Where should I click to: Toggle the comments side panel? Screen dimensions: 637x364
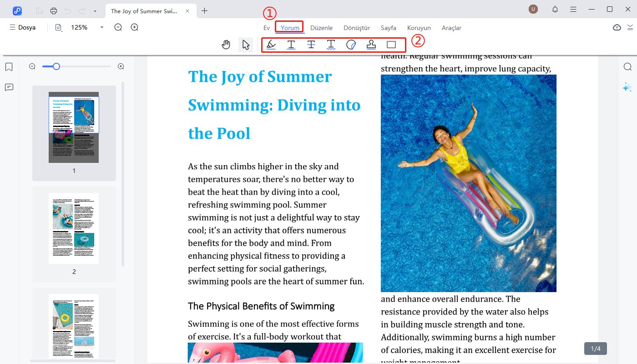(x=9, y=87)
